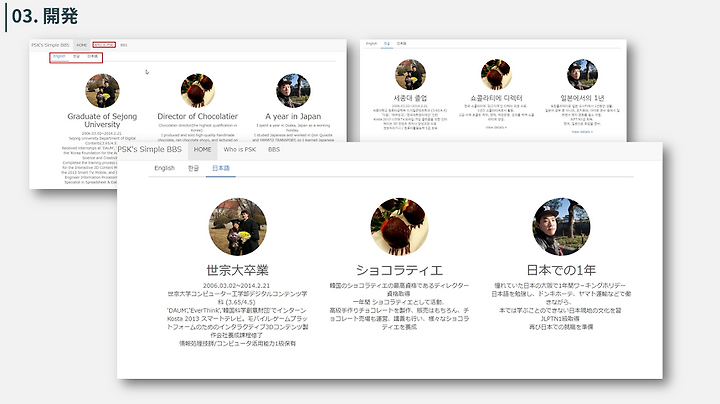This screenshot has width=720, height=404.
Task: Click photo above 쇼콜라티에 디렉터 heading
Action: coord(496,74)
